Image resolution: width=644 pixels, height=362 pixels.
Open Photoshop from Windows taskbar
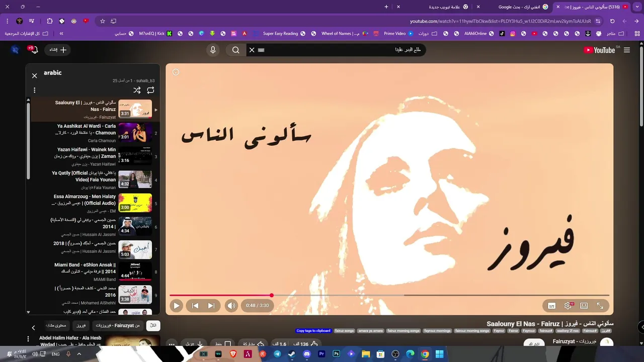336,354
